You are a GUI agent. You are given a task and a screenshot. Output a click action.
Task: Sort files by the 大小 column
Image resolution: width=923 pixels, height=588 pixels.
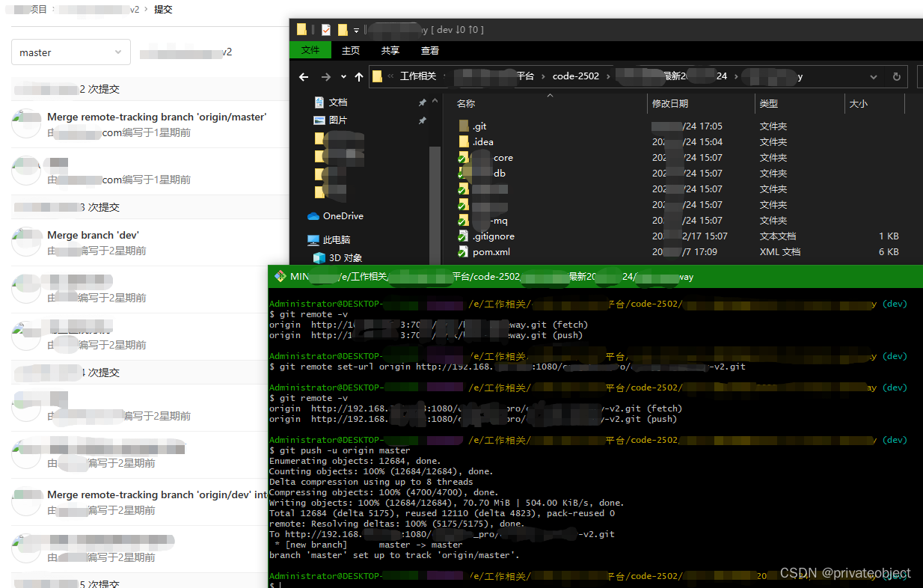pos(859,104)
